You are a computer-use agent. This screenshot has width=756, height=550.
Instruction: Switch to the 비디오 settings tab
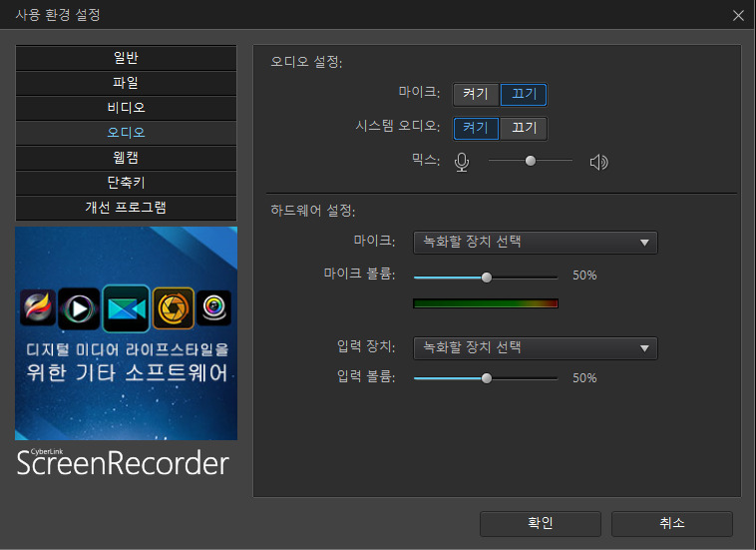126,108
